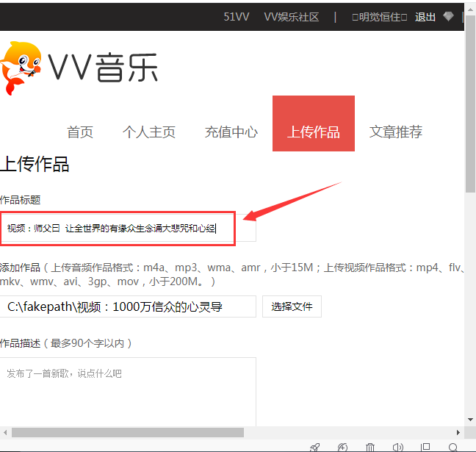The width and height of the screenshot is (476, 452).
Task: Click the VV音乐 fish mascot logo
Action: tap(21, 68)
